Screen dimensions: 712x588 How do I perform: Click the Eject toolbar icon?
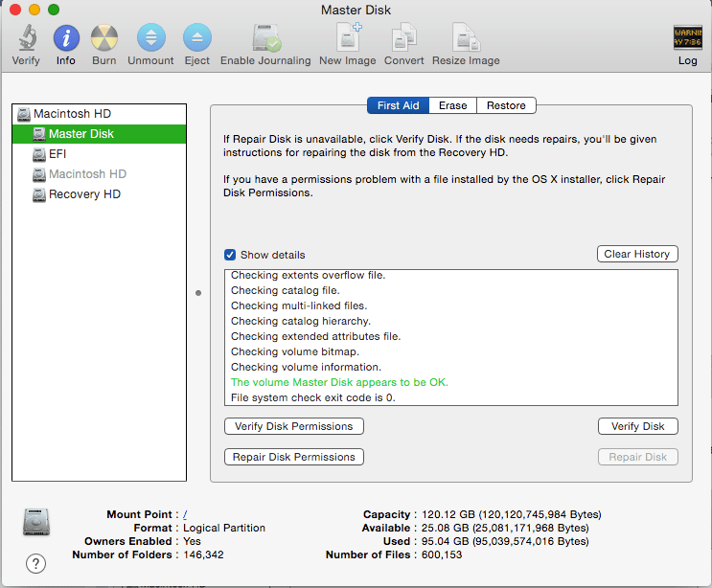pos(197,37)
